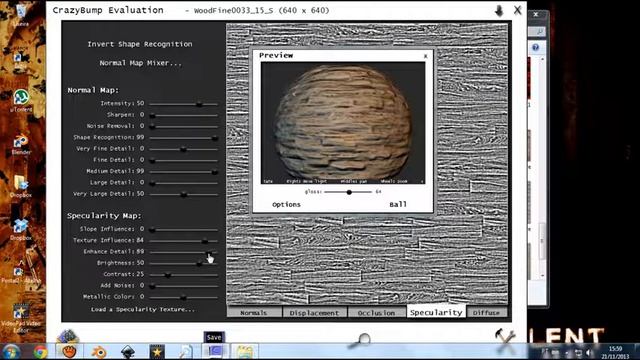
Task: Launch Blender from the taskbar
Action: [99, 351]
